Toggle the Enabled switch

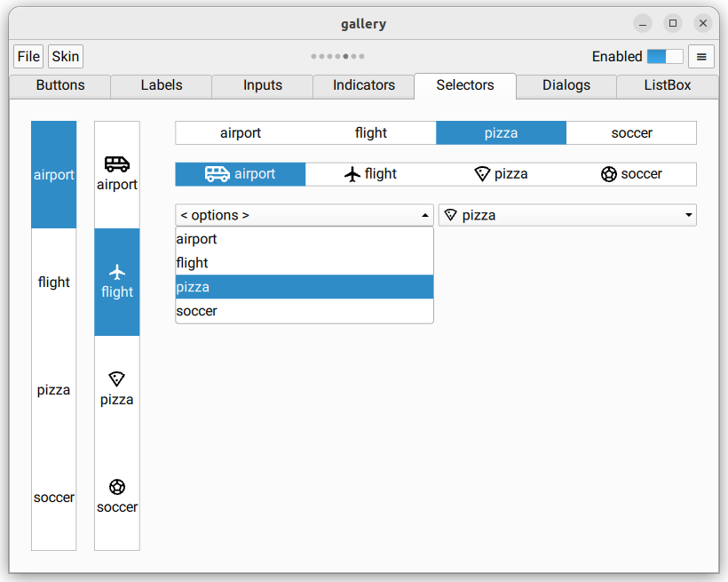[x=665, y=57]
